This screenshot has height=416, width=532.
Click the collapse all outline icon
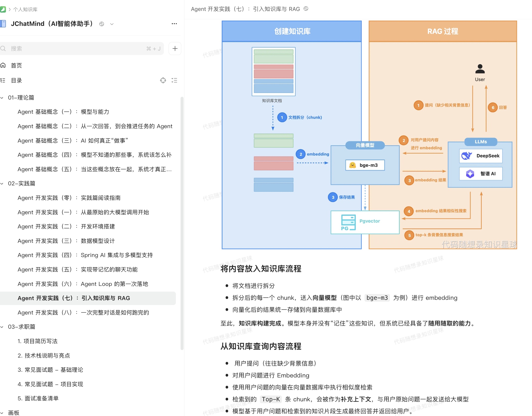coord(174,80)
